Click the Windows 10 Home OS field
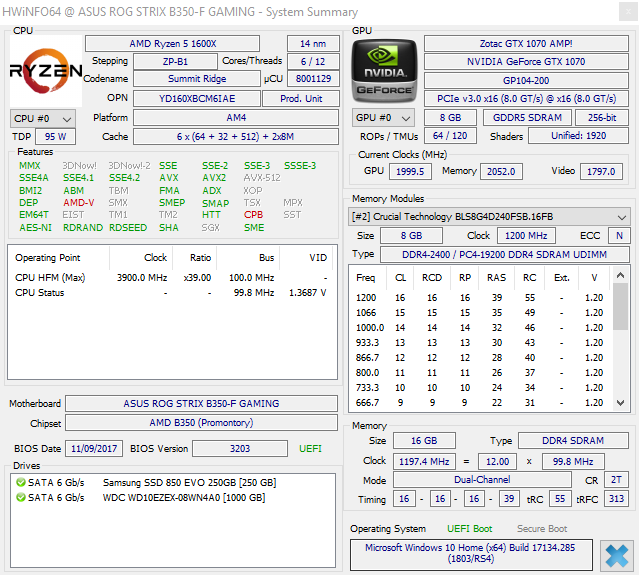 (x=471, y=554)
